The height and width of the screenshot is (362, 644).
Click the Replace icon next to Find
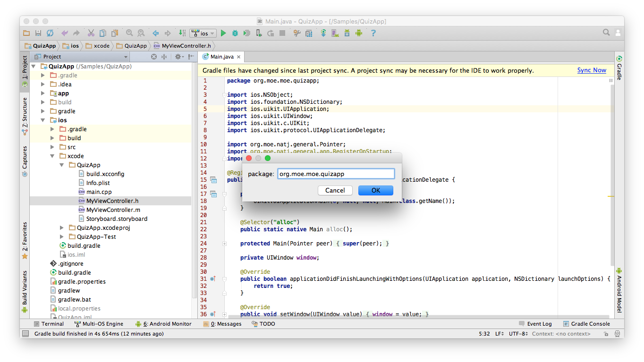click(141, 33)
